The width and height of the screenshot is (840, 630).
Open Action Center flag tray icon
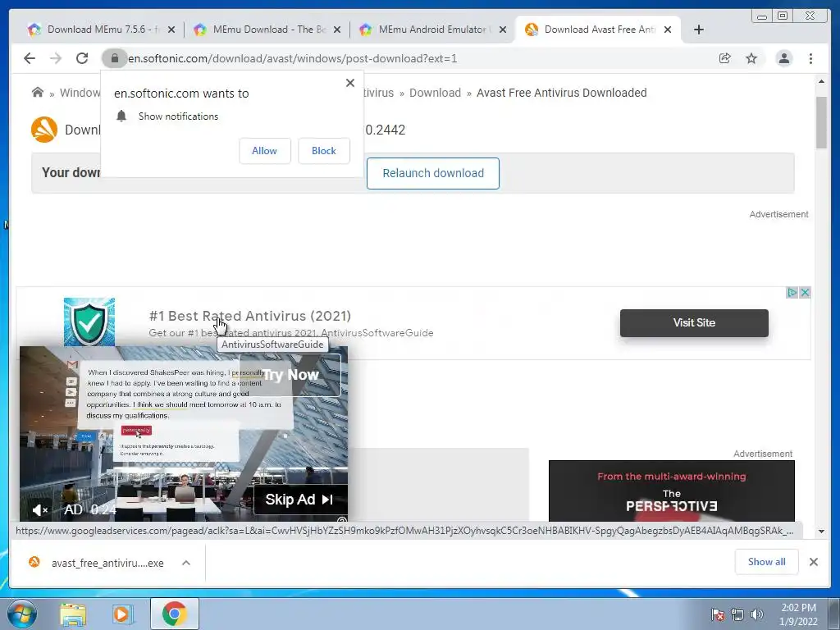[717, 614]
